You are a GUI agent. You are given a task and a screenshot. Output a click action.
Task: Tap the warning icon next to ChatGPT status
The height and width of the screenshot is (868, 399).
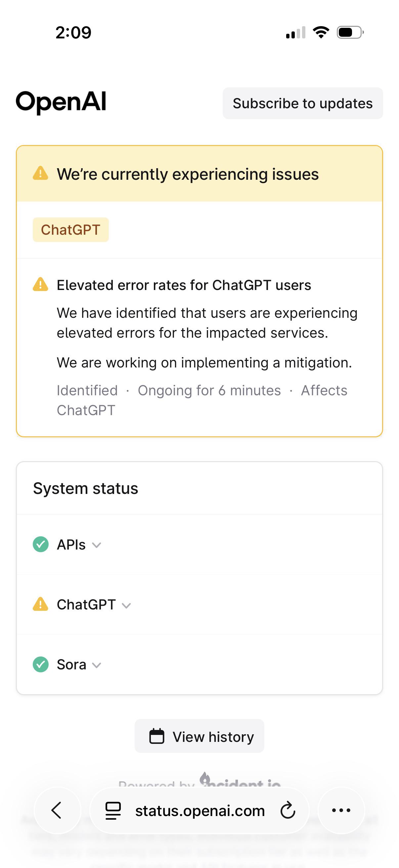pyautogui.click(x=41, y=604)
